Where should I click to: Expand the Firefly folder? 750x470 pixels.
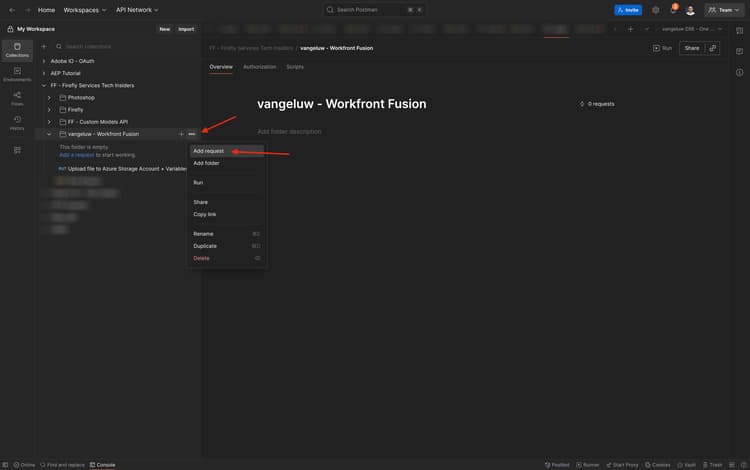click(x=49, y=110)
